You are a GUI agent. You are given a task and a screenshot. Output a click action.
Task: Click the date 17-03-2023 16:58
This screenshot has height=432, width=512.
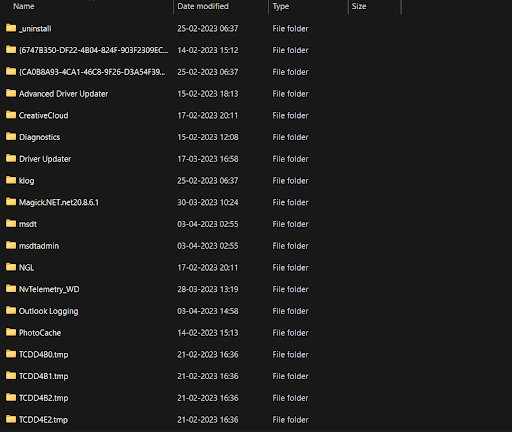point(208,159)
